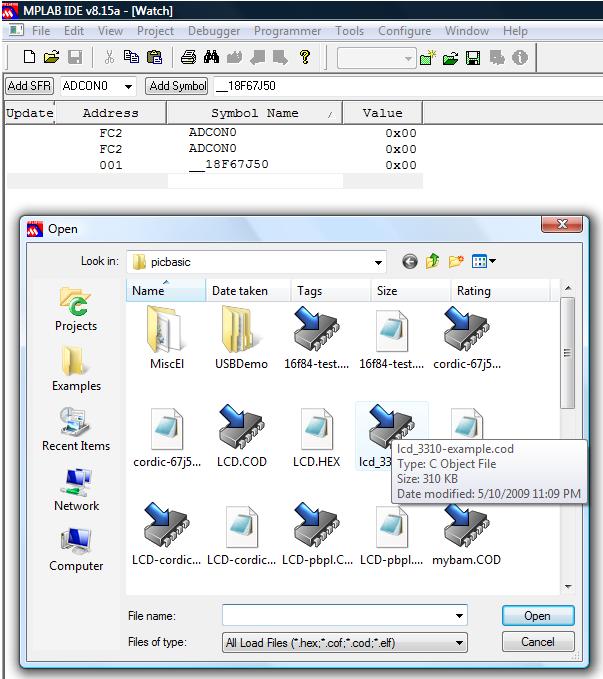Expand the ADCON0 SFR dropdown
Image resolution: width=603 pixels, height=679 pixels.
[128, 86]
